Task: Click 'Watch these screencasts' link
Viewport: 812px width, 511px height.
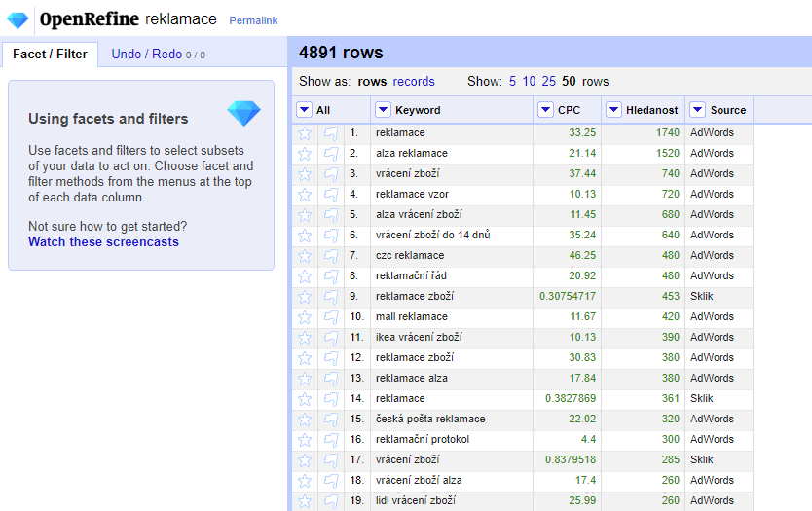Action: 103,242
